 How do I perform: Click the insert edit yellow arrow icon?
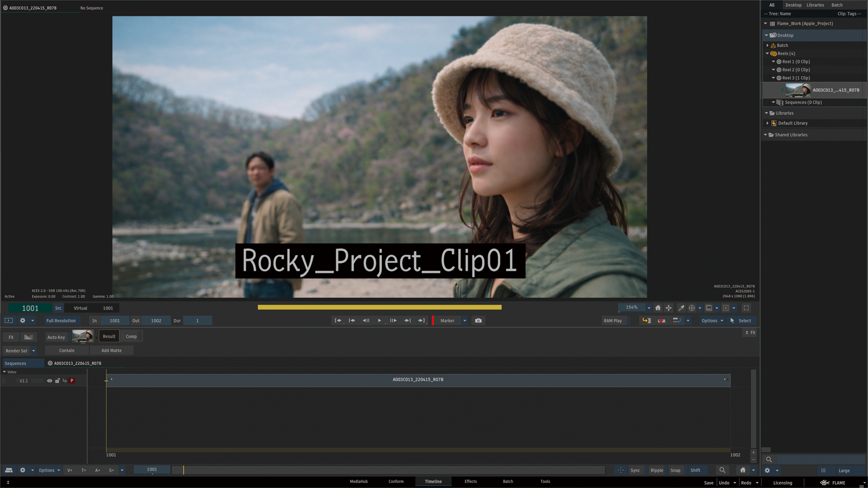[x=646, y=321]
